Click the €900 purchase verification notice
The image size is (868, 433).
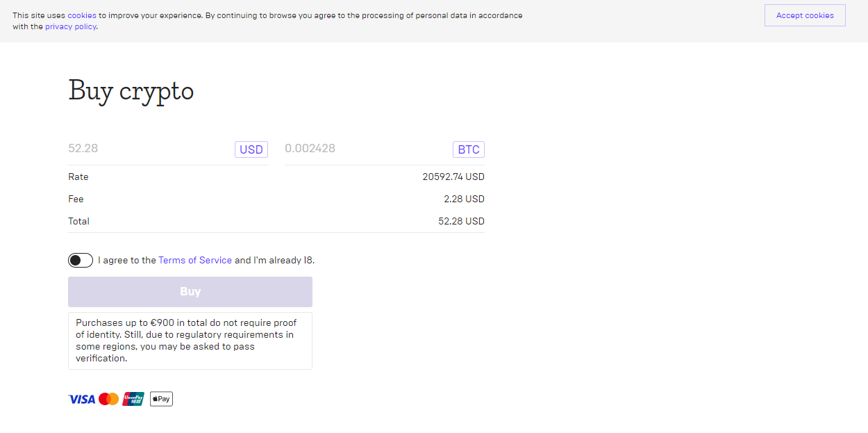click(x=190, y=341)
